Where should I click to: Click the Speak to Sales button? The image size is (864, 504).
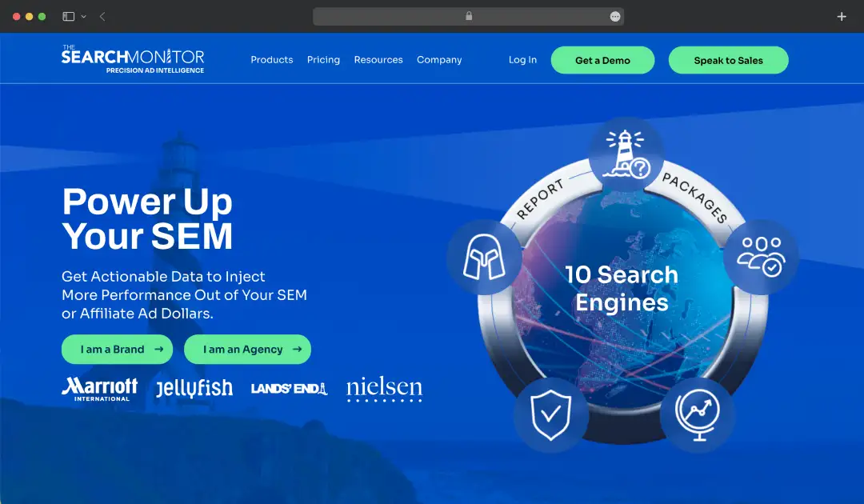(729, 60)
